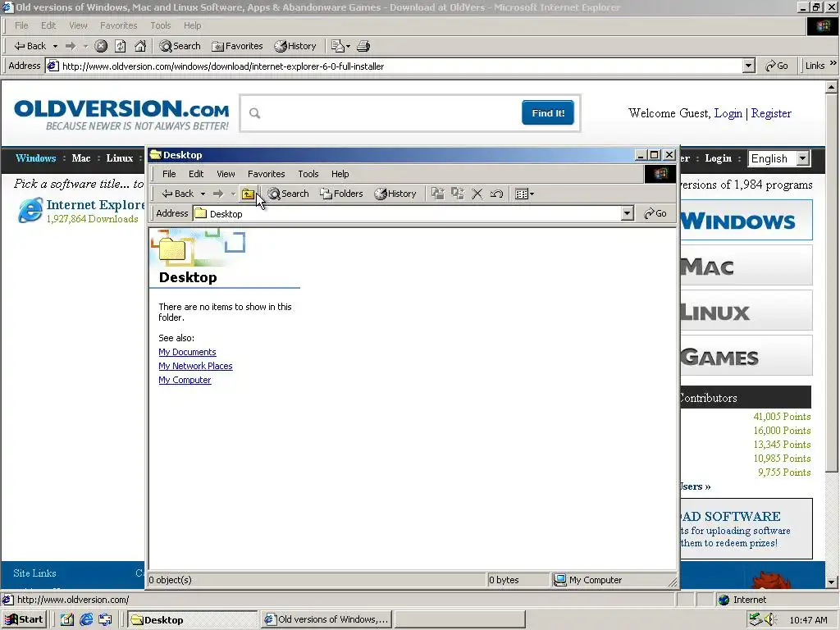Follow the My Documents link

pyautogui.click(x=187, y=352)
